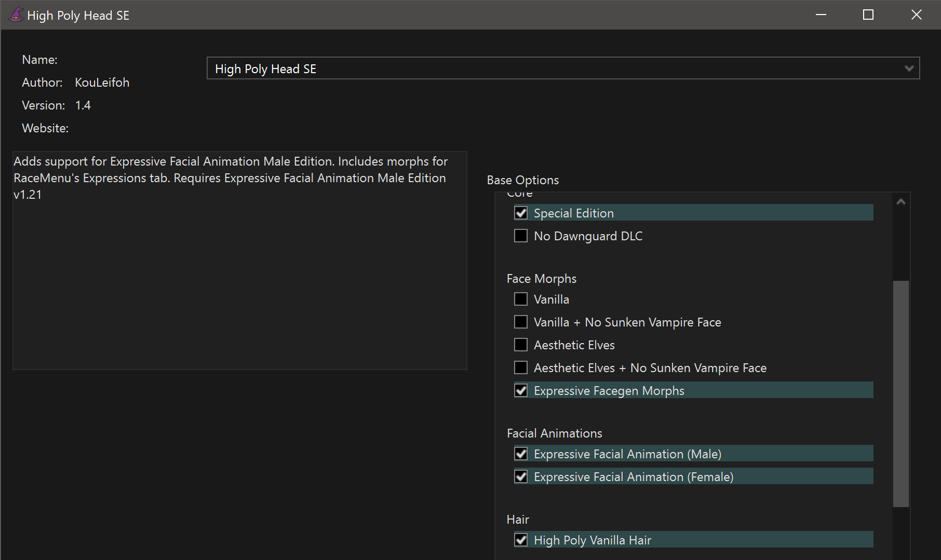Click the wizard hat app icon
This screenshot has width=941, height=560.
tap(16, 15)
